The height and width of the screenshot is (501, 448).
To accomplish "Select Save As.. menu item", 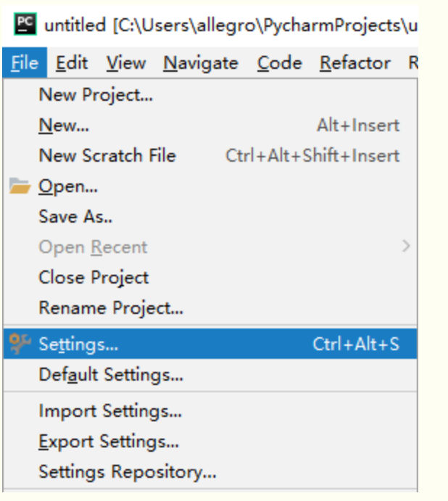I will click(x=75, y=217).
